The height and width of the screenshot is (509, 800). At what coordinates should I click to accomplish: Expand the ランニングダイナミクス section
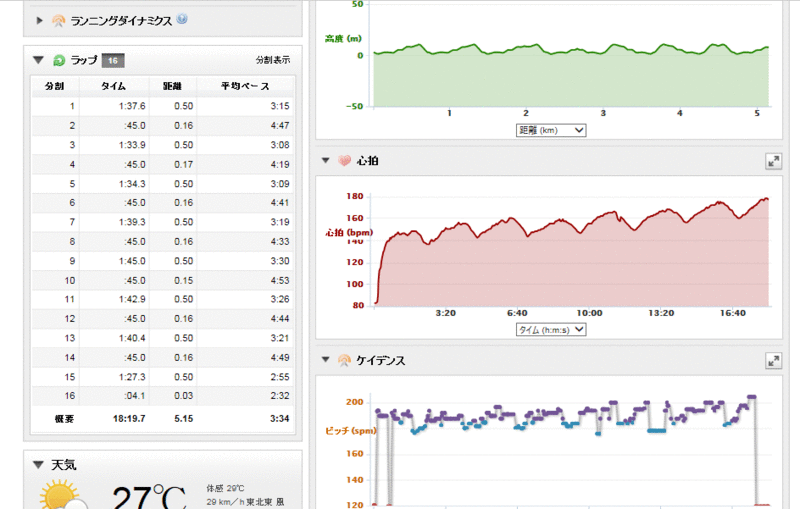click(39, 20)
